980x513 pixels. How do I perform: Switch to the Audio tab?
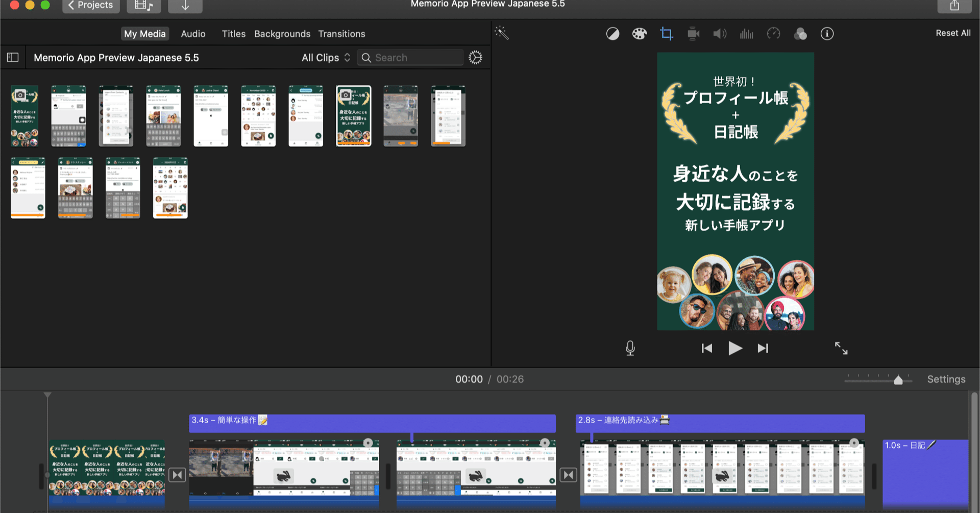pyautogui.click(x=193, y=34)
